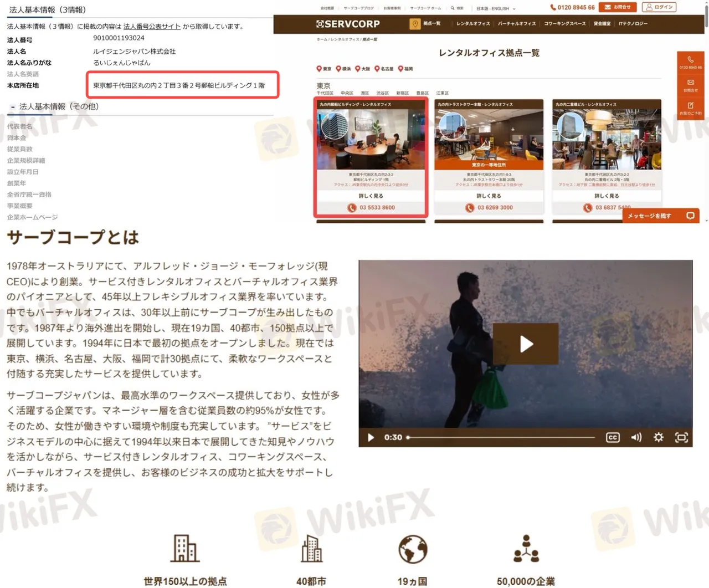Viewport: 709px width, 588px height.
Task: Click the ログイン button
Action: click(x=659, y=7)
